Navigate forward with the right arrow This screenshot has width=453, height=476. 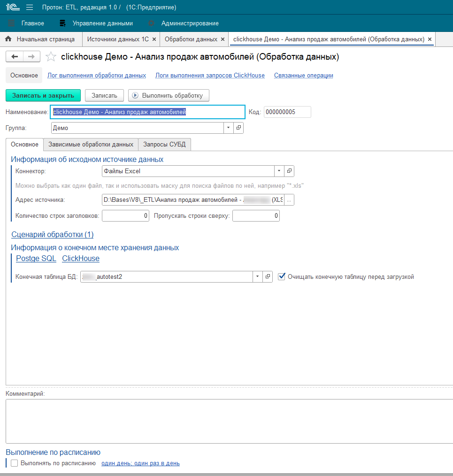click(x=31, y=56)
